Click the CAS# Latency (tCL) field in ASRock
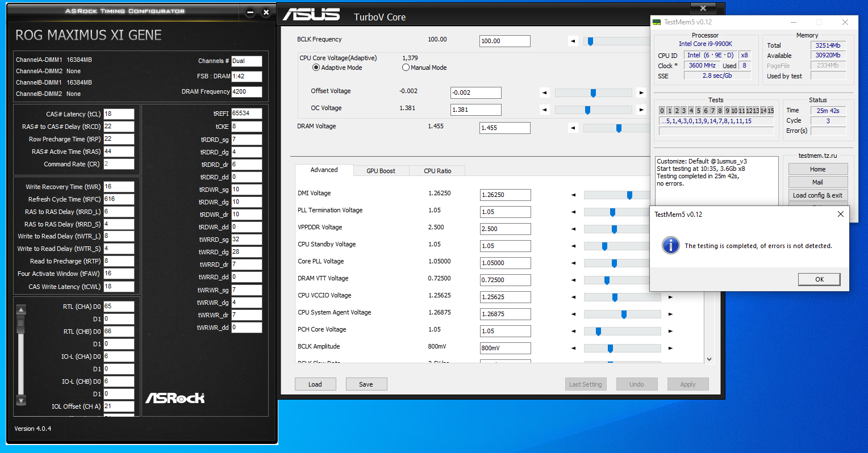This screenshot has width=868, height=453. (119, 114)
